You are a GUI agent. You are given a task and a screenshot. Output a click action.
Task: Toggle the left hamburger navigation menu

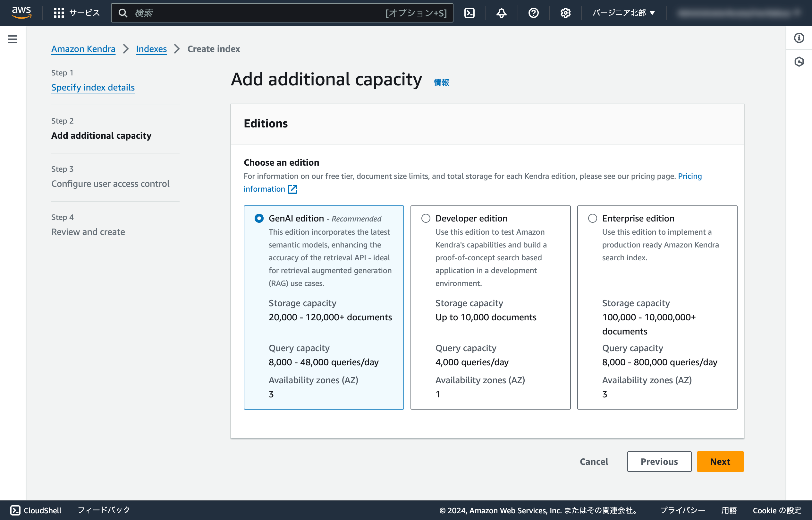click(x=13, y=39)
